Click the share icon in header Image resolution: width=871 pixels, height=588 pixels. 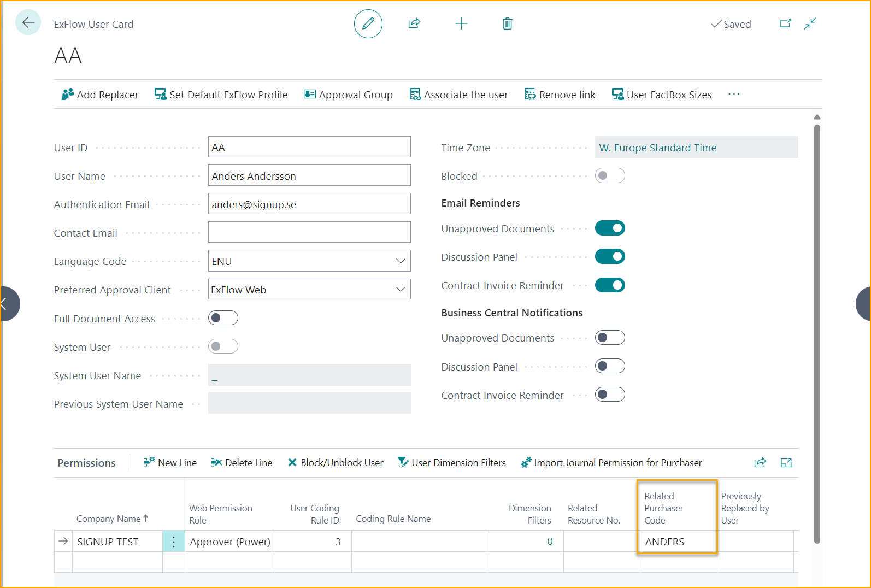(414, 23)
